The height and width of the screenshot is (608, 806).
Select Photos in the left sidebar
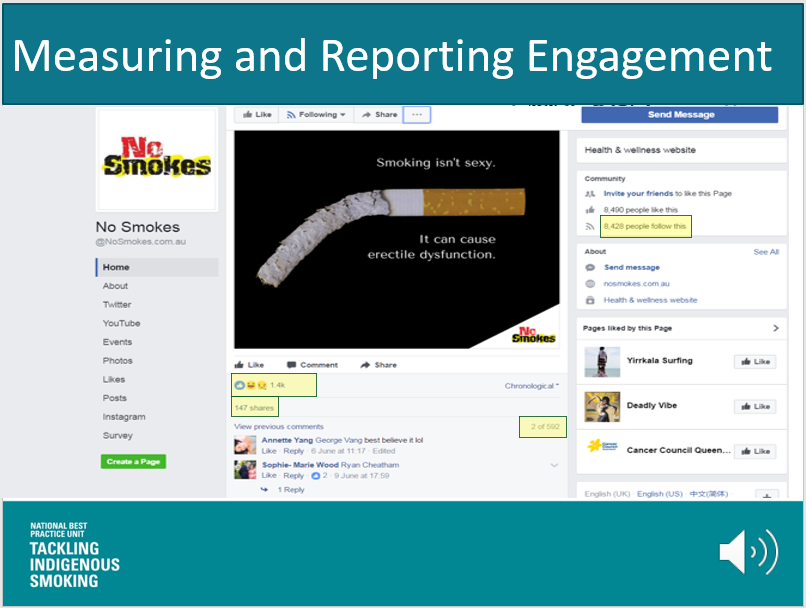coord(117,361)
